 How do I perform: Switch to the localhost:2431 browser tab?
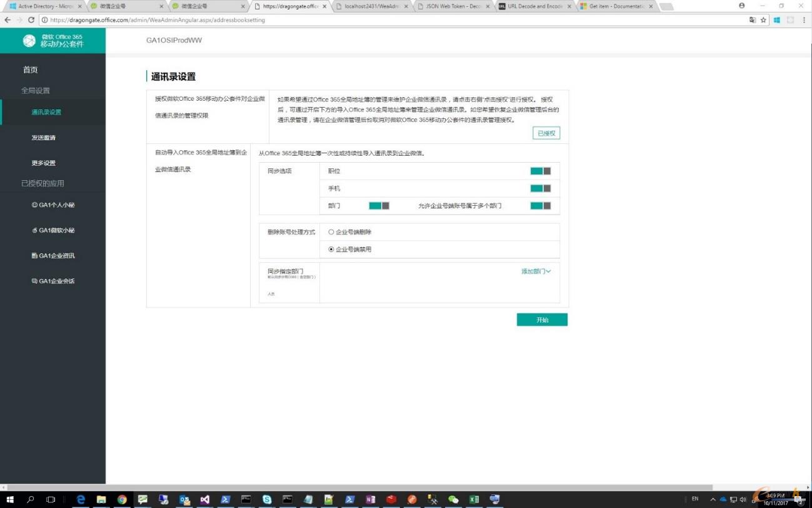pos(371,6)
